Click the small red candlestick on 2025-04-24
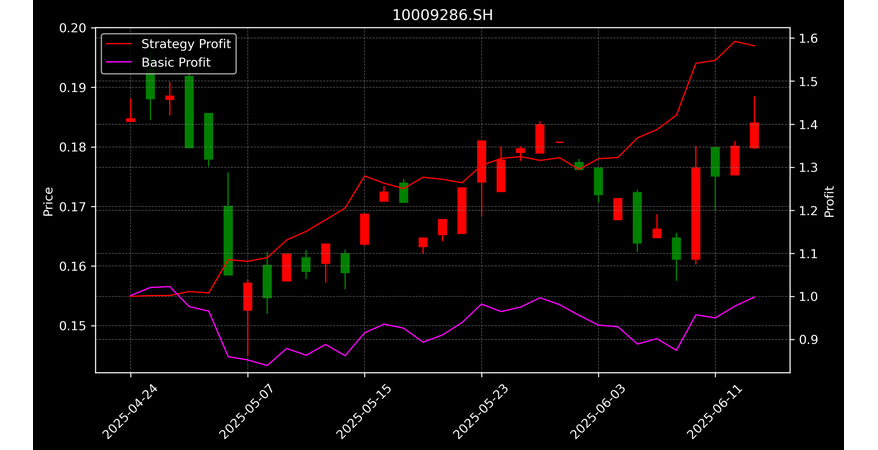Viewport: 878px width, 450px height. pyautogui.click(x=130, y=120)
